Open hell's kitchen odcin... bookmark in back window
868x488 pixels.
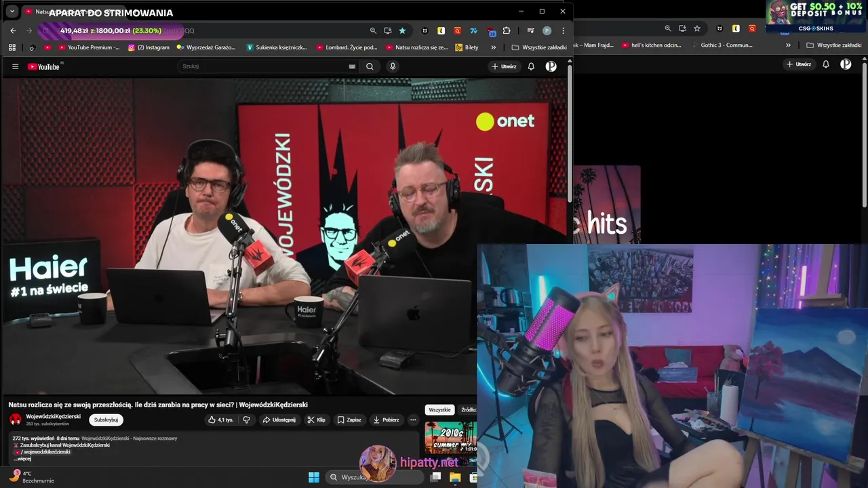pos(652,45)
